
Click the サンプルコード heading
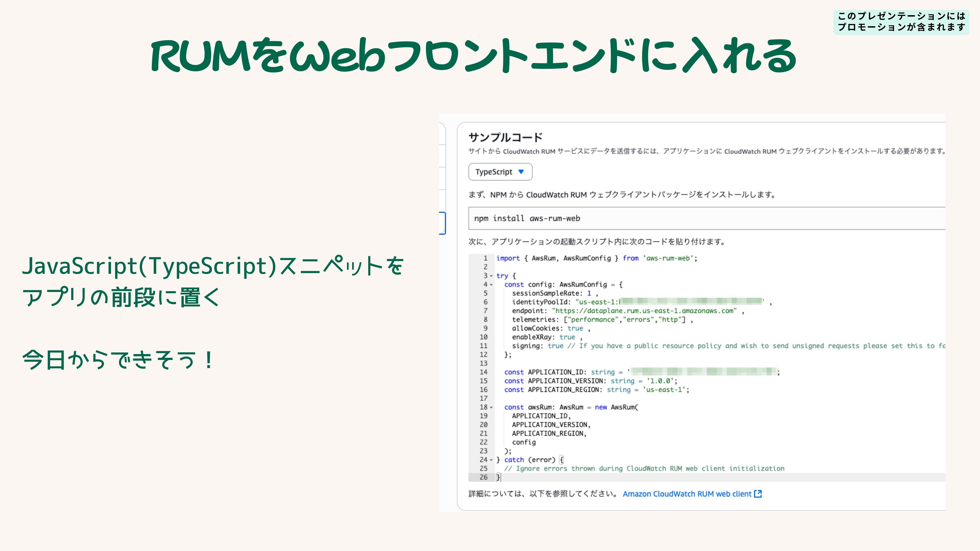pyautogui.click(x=505, y=137)
